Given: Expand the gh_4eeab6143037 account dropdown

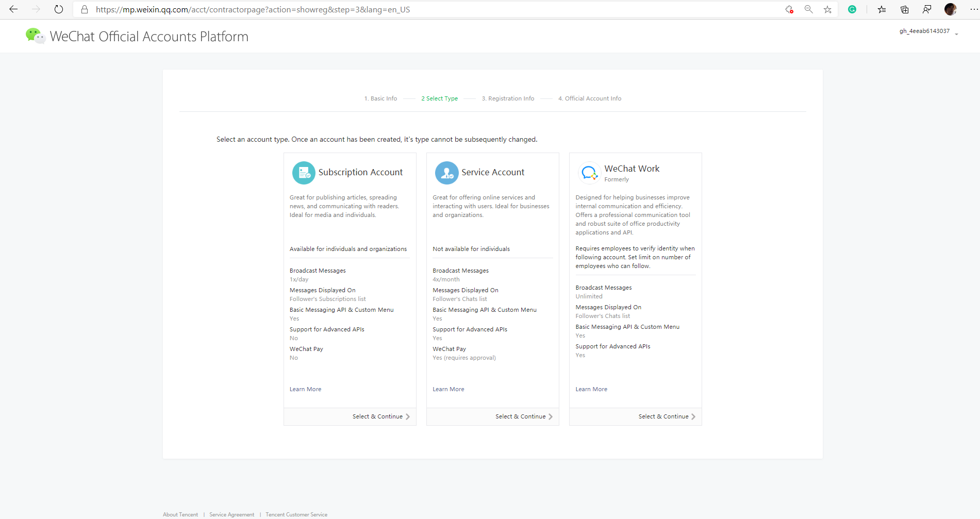Looking at the screenshot, I should coord(956,34).
